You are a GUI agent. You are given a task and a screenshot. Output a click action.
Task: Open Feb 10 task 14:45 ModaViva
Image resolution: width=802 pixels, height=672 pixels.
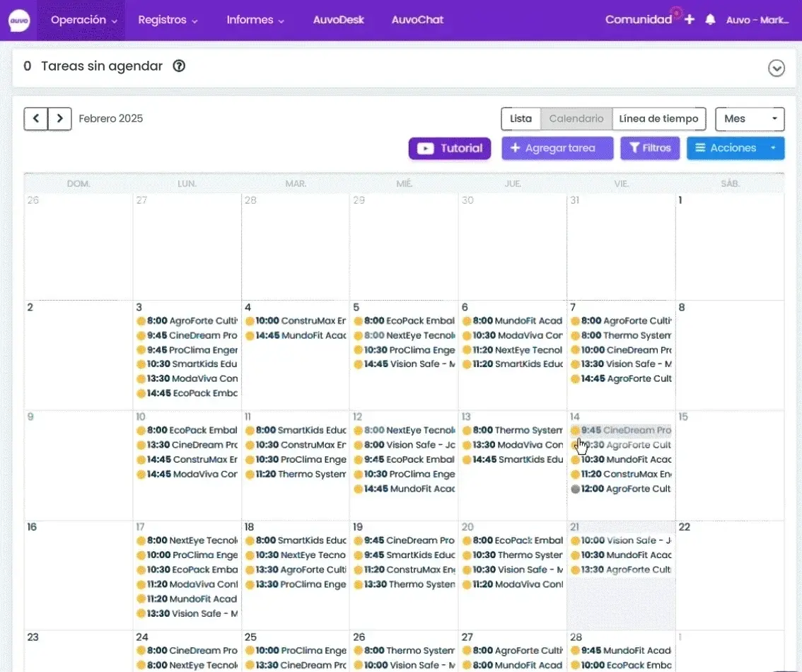click(187, 474)
